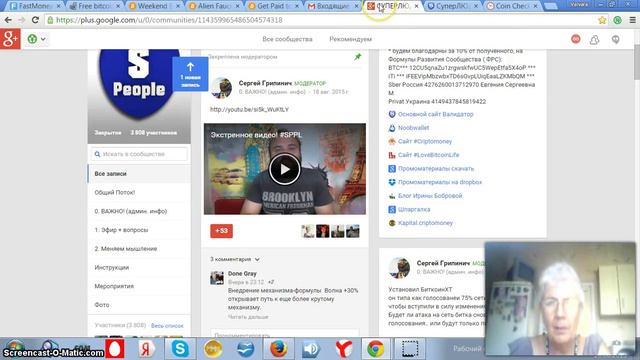Click the speaker volume icon in taskbar
640x360 pixels.
pyautogui.click(x=311, y=349)
